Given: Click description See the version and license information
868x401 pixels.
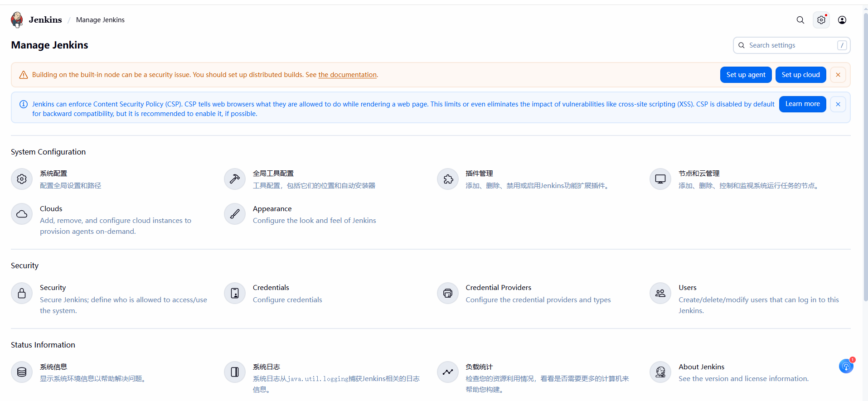Looking at the screenshot, I should coord(743,379).
